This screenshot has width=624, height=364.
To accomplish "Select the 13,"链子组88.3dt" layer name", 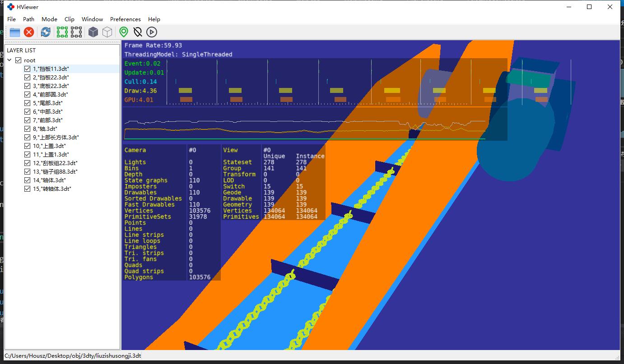I will pos(55,171).
